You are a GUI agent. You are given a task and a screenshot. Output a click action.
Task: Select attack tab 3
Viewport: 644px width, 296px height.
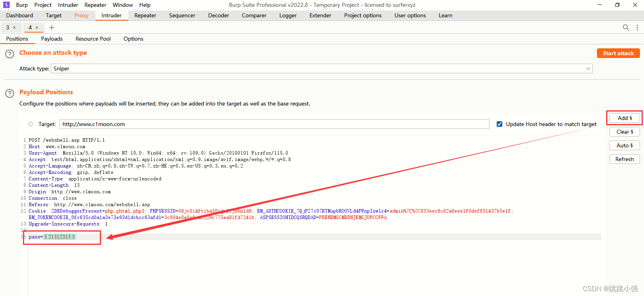click(x=8, y=27)
